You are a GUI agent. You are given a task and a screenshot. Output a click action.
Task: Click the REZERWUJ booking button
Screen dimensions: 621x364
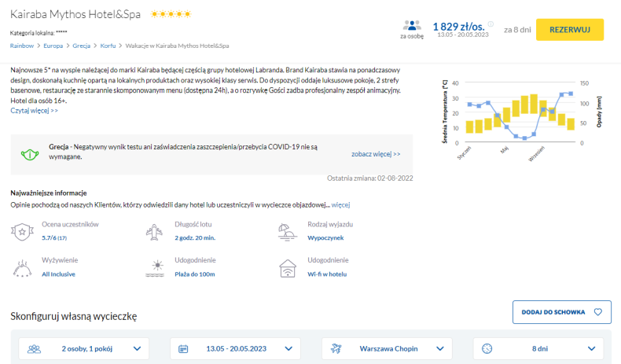570,30
